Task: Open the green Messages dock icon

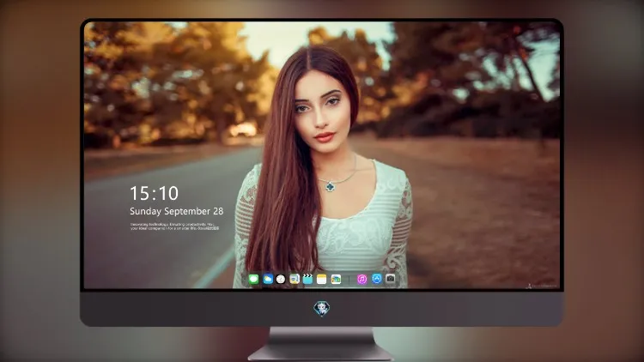Action: point(253,280)
